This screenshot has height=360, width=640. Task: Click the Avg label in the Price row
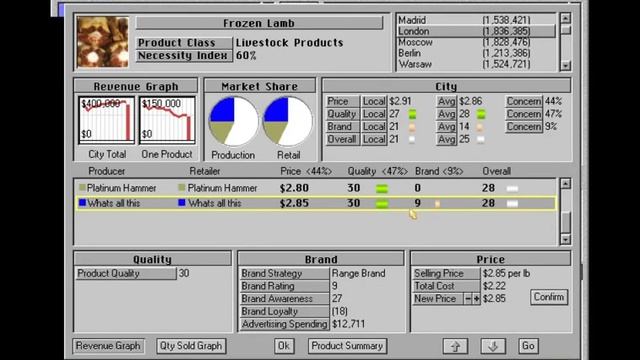click(x=447, y=101)
